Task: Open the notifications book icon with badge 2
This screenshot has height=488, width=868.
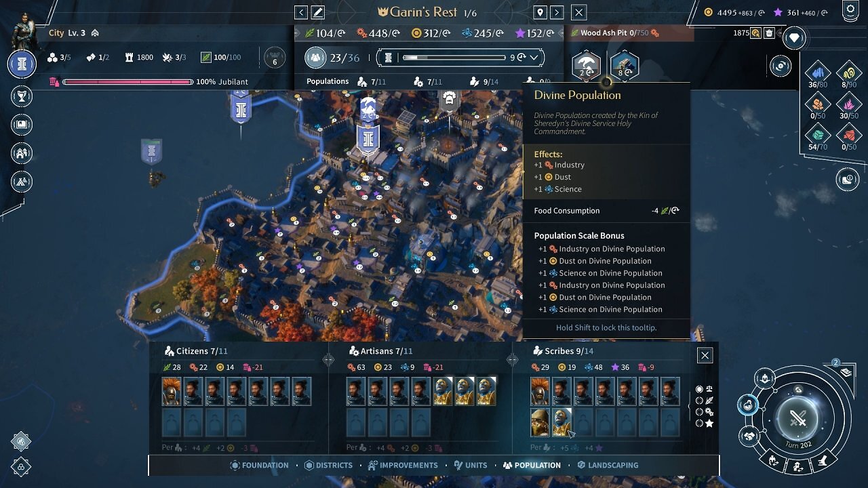Action: 846,371
